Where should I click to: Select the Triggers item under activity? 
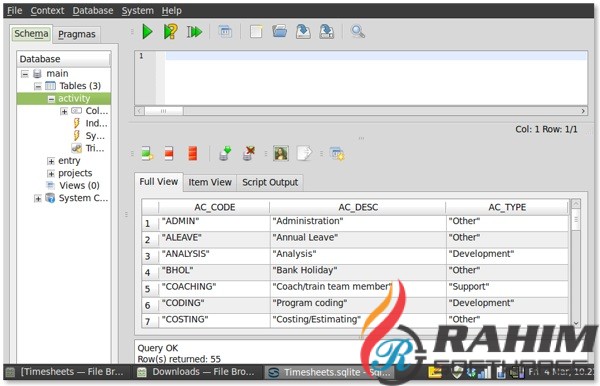[95, 148]
